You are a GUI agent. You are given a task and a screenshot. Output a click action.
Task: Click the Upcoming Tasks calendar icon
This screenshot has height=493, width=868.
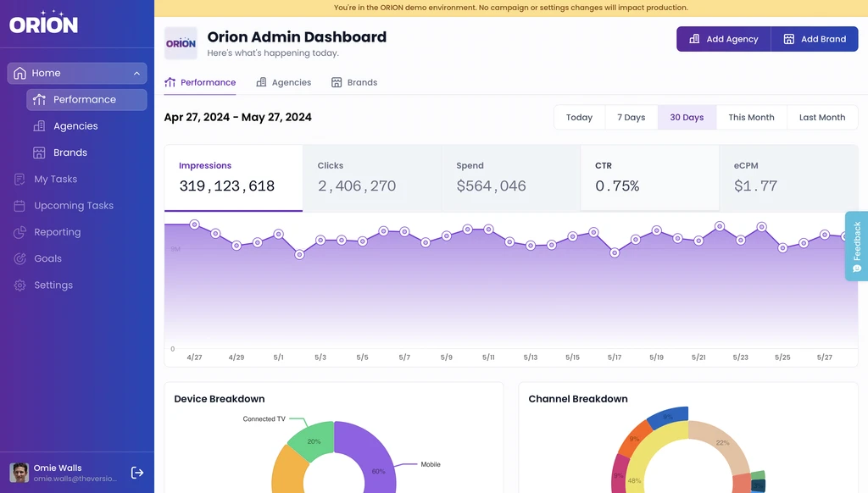(x=20, y=206)
